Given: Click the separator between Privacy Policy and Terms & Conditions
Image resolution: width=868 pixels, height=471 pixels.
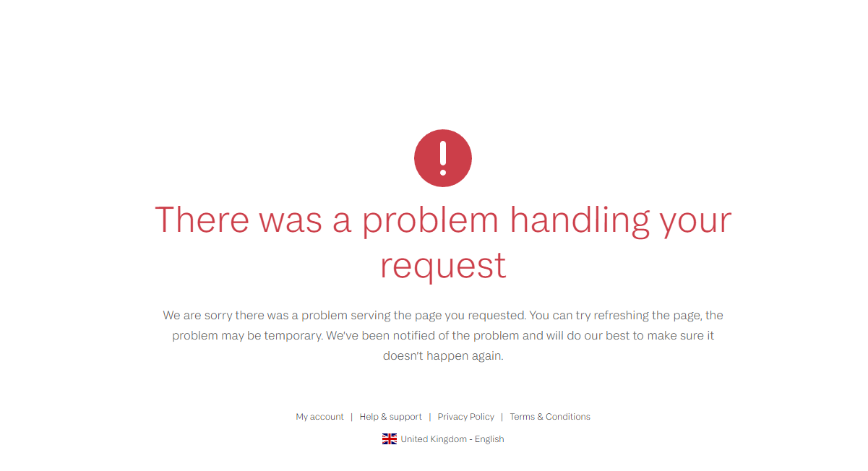Looking at the screenshot, I should [x=502, y=417].
